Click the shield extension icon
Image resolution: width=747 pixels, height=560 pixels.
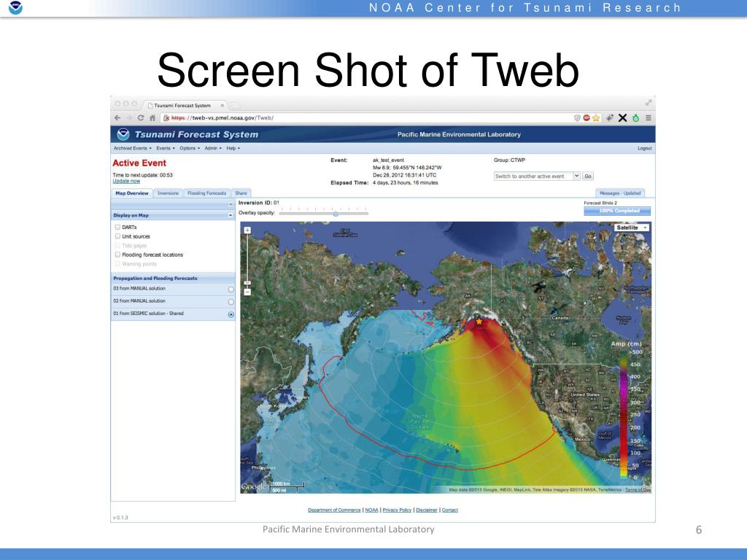click(578, 117)
